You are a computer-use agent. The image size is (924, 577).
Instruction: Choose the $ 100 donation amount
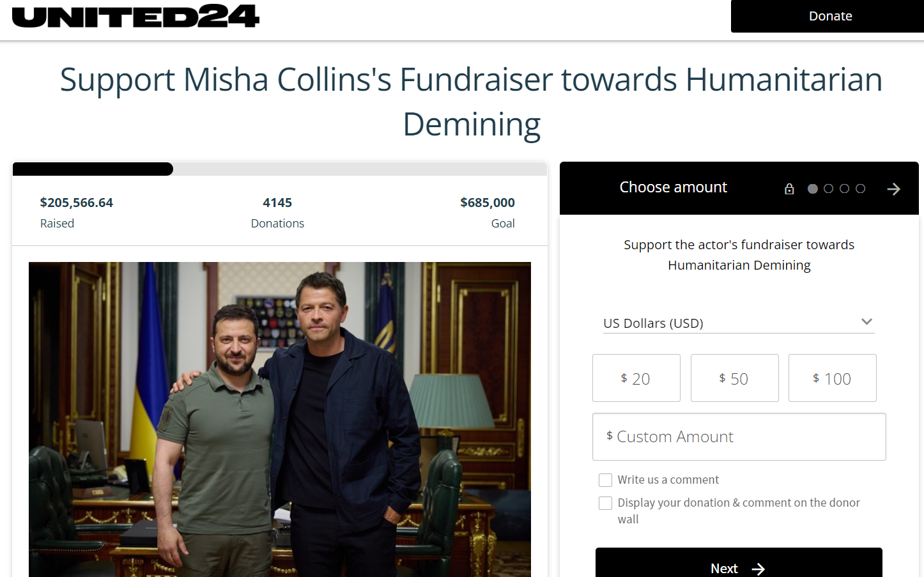[x=833, y=378]
